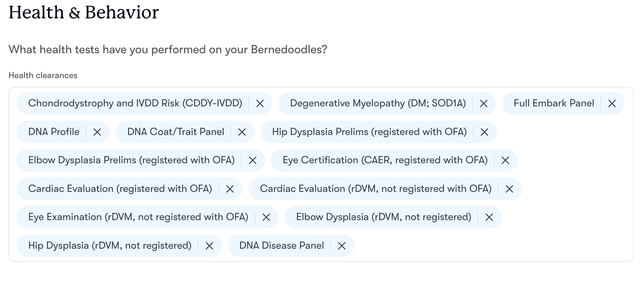Remove the Full Embark Panel tag
The height and width of the screenshot is (281, 644).
(x=612, y=104)
